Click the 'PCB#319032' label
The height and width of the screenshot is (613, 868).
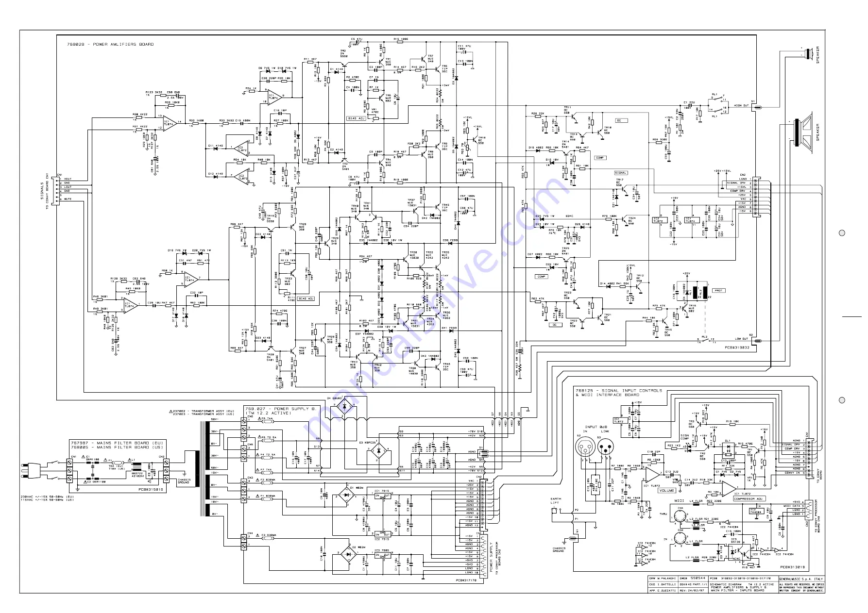737,348
